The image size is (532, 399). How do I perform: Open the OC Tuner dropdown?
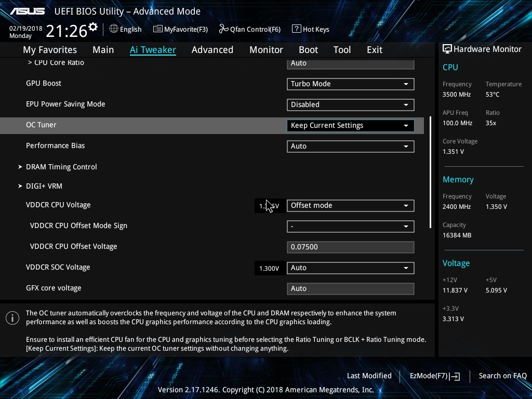(351, 126)
